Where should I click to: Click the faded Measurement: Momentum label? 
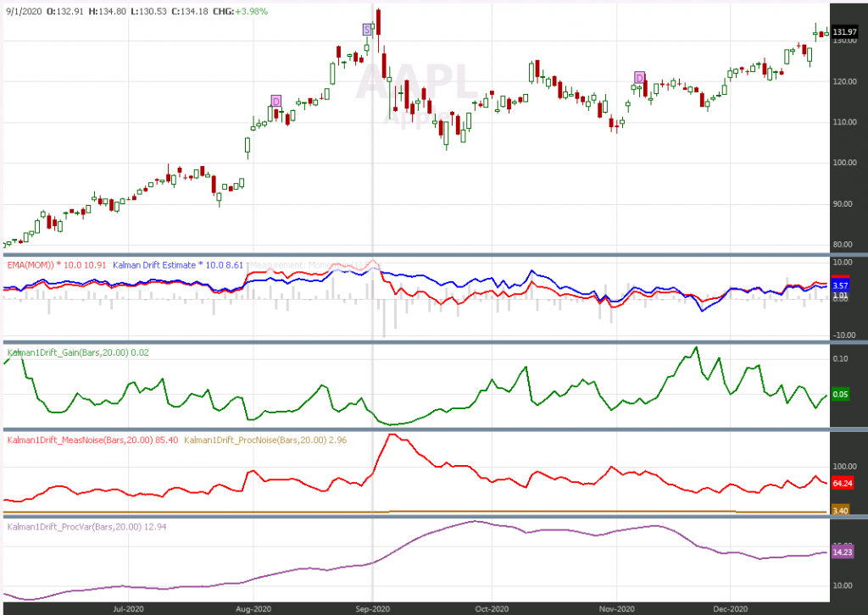[315, 265]
